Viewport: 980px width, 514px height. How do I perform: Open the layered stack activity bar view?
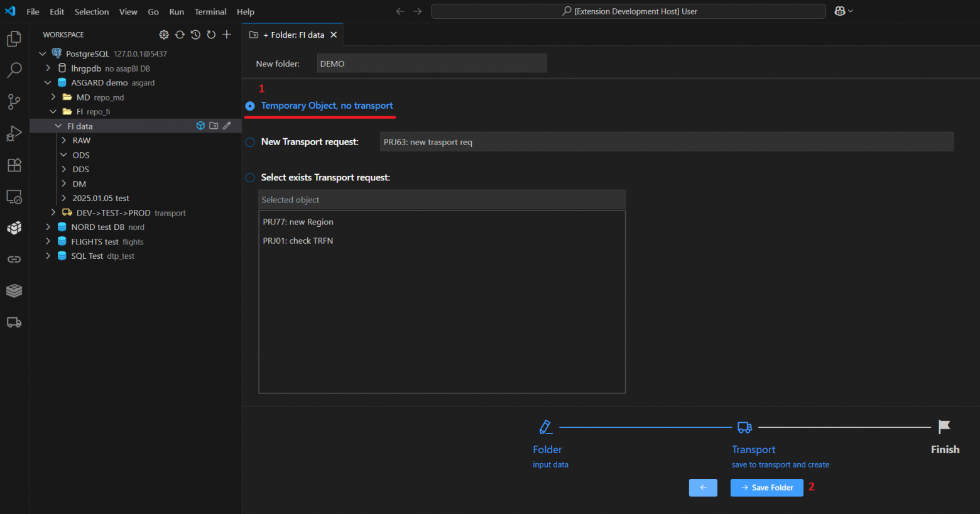[x=14, y=290]
